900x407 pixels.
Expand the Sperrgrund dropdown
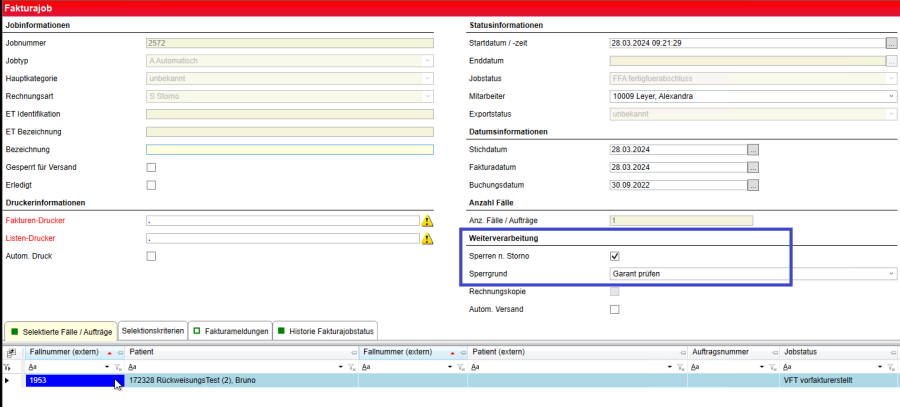[x=891, y=273]
